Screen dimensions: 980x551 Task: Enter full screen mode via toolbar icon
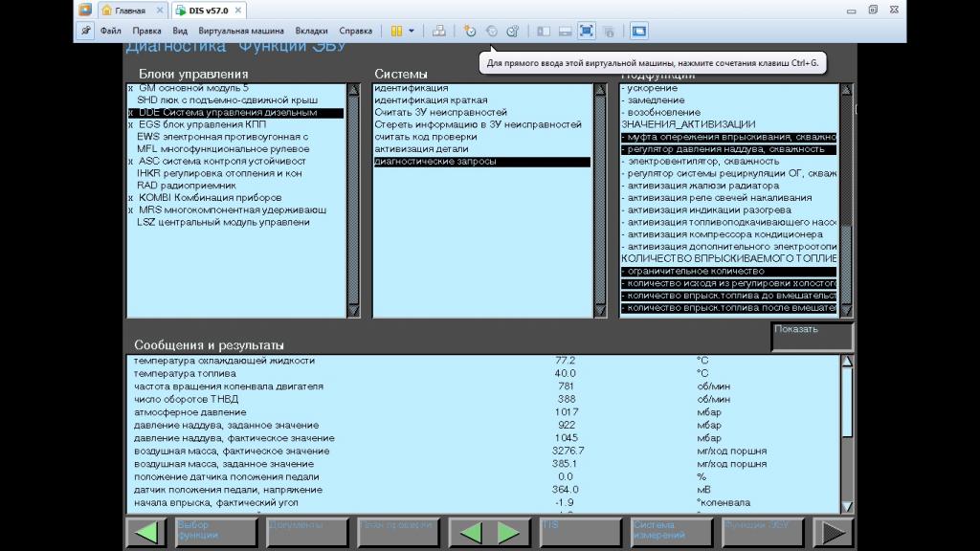(587, 31)
